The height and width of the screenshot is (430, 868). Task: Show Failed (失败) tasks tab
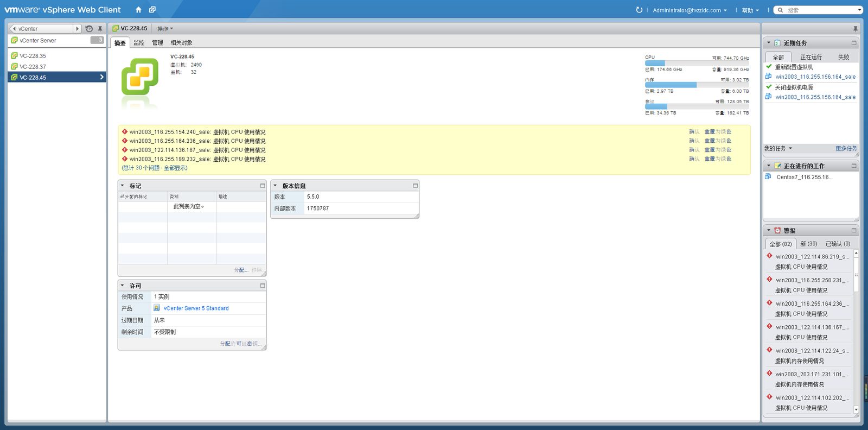coord(844,57)
